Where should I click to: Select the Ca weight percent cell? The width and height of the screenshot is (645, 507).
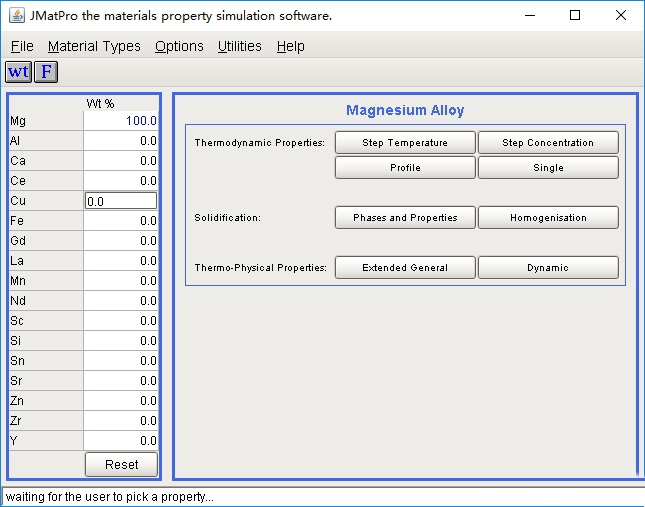pos(121,161)
